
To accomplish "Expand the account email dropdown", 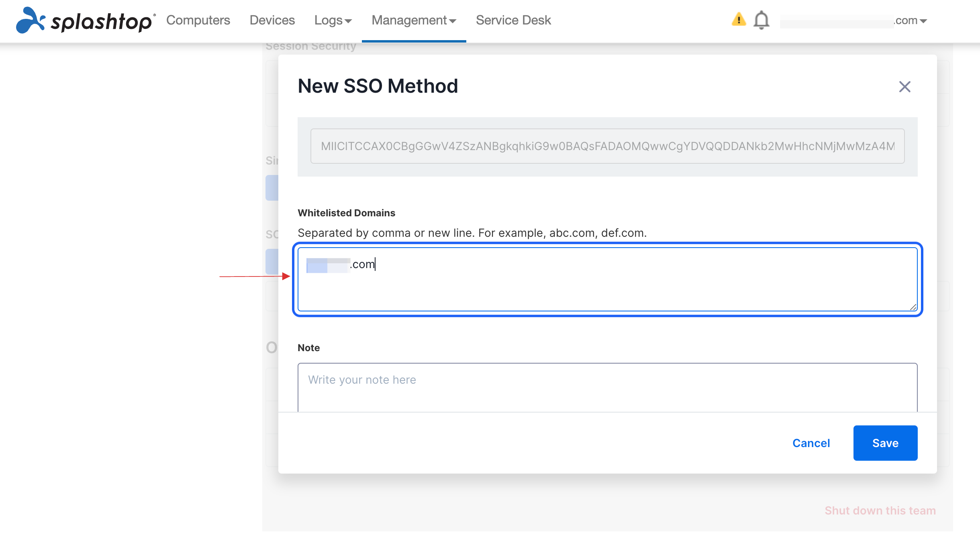I will [853, 20].
